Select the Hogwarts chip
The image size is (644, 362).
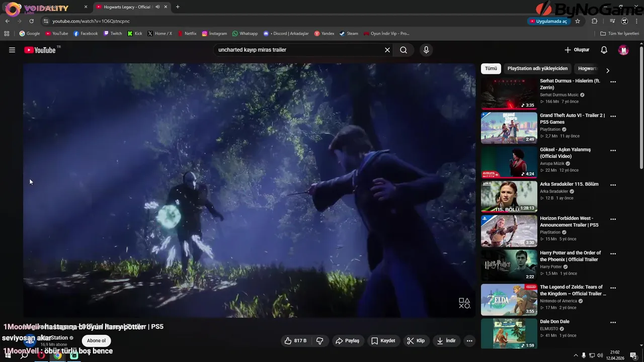tap(587, 68)
